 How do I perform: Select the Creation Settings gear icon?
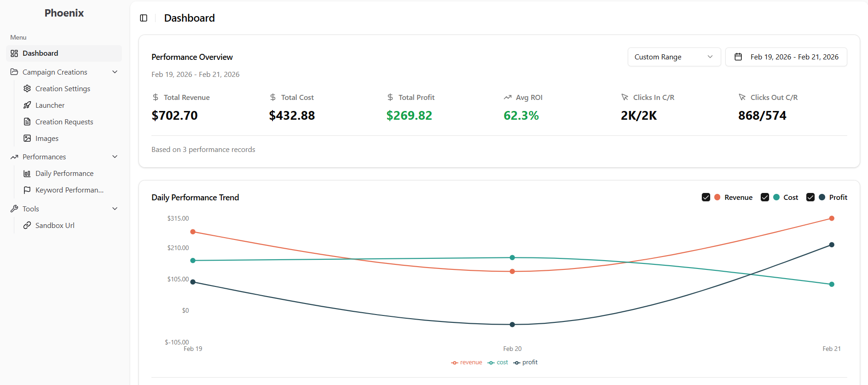27,88
